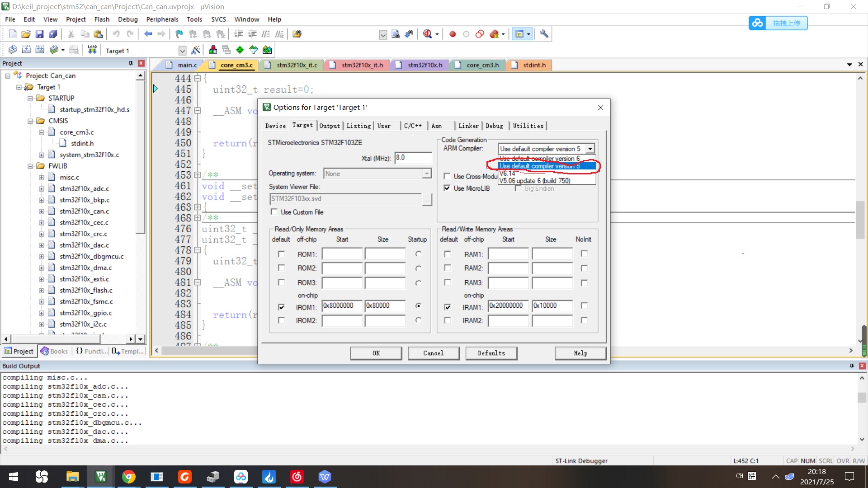Click the Configuration wrench icon
The height and width of the screenshot is (488, 868).
[x=544, y=34]
